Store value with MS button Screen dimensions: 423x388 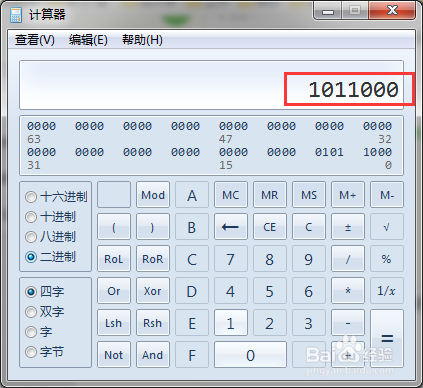(x=309, y=195)
